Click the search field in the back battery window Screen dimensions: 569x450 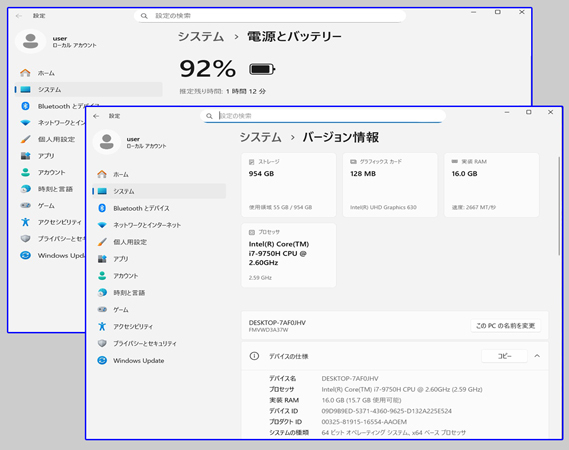270,16
